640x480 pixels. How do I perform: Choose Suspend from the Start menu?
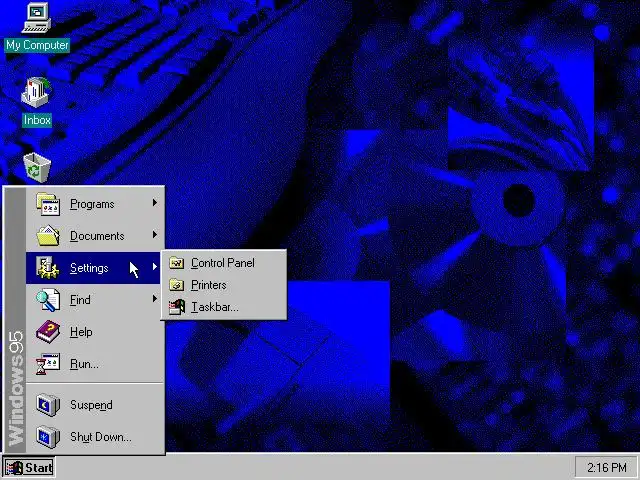coord(95,405)
